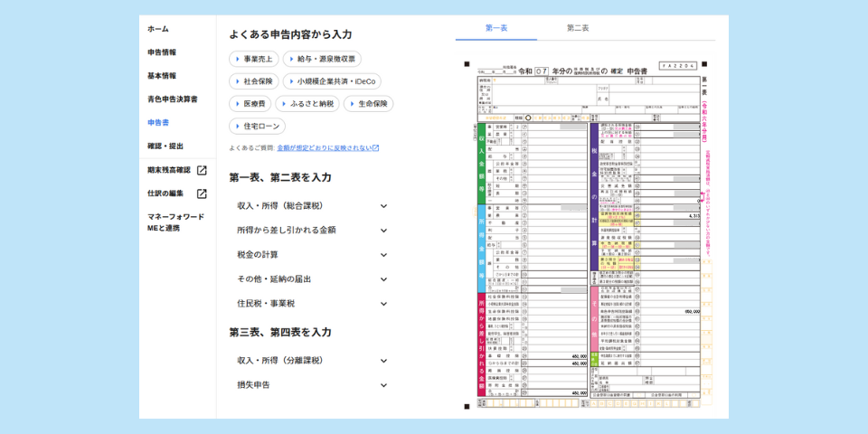
Task: Open マネーフォワード MEと連携
Action: (x=175, y=222)
